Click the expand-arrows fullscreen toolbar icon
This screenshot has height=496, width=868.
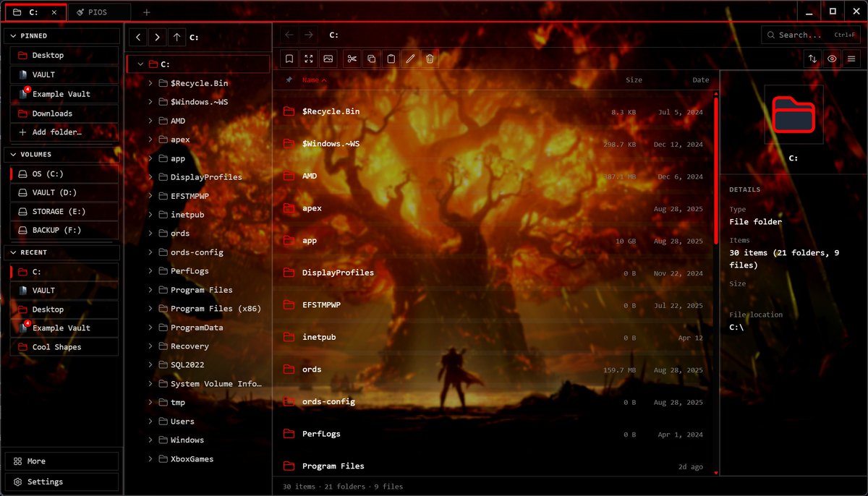(x=309, y=59)
